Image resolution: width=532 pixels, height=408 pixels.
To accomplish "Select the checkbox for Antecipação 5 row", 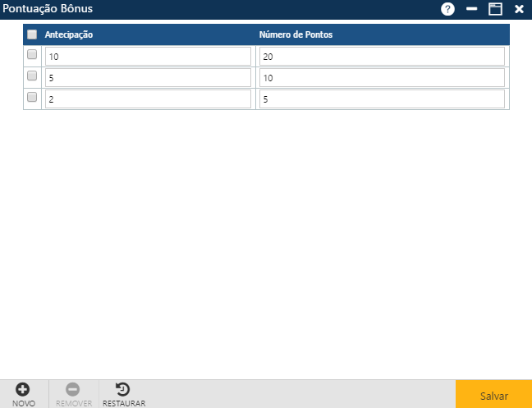I will [32, 76].
